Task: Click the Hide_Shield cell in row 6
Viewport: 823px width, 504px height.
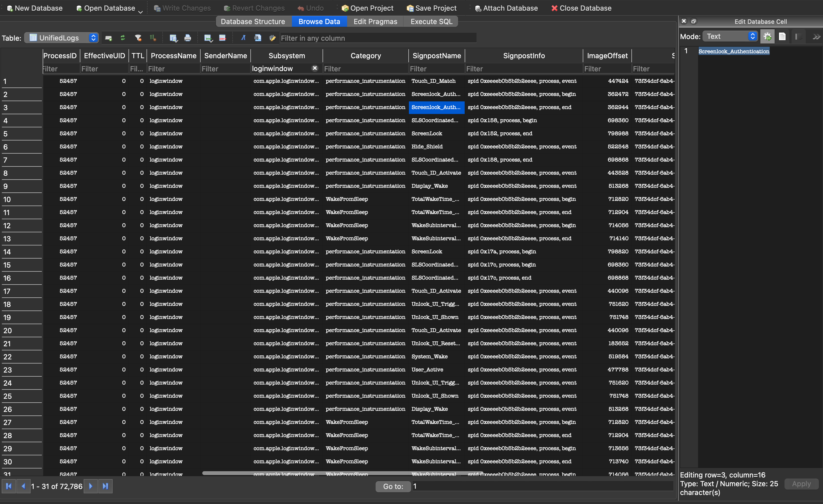Action: (x=437, y=146)
